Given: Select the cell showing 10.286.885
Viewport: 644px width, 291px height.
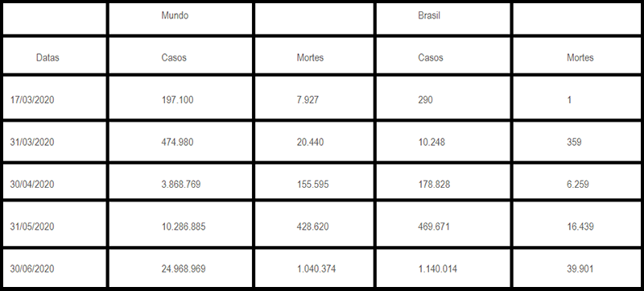Looking at the screenshot, I should tap(180, 224).
